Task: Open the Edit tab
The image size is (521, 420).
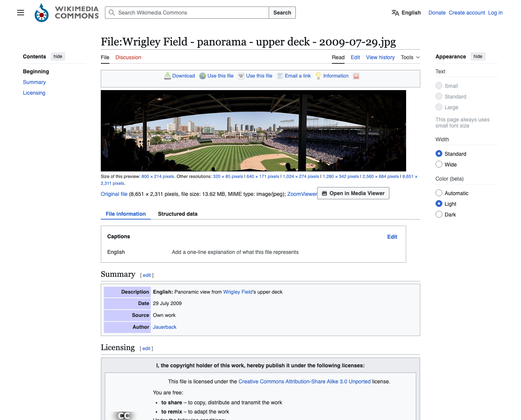Action: click(355, 57)
